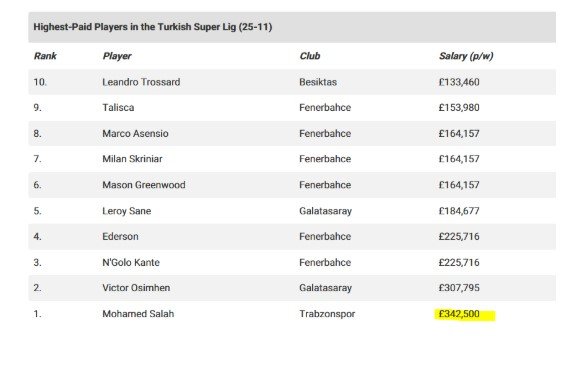This screenshot has height=378, width=566.
Task: Click the £184,677 salary for Leroy Sane
Action: 459,211
